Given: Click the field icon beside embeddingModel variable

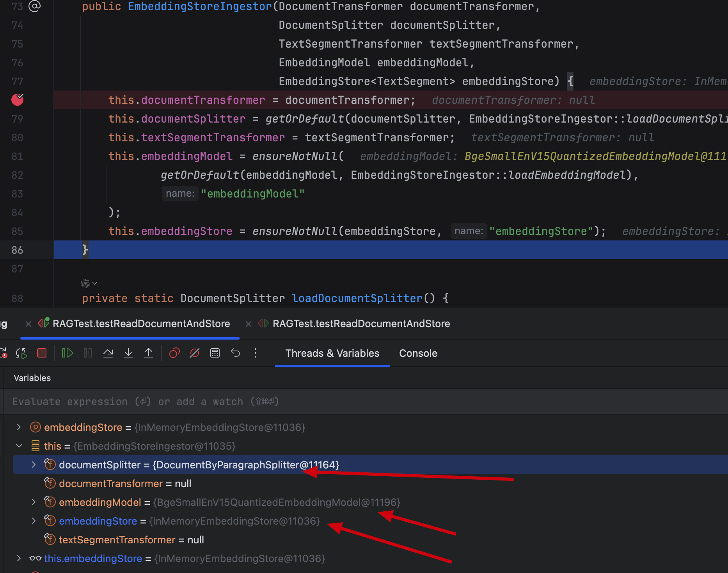Looking at the screenshot, I should 50,502.
